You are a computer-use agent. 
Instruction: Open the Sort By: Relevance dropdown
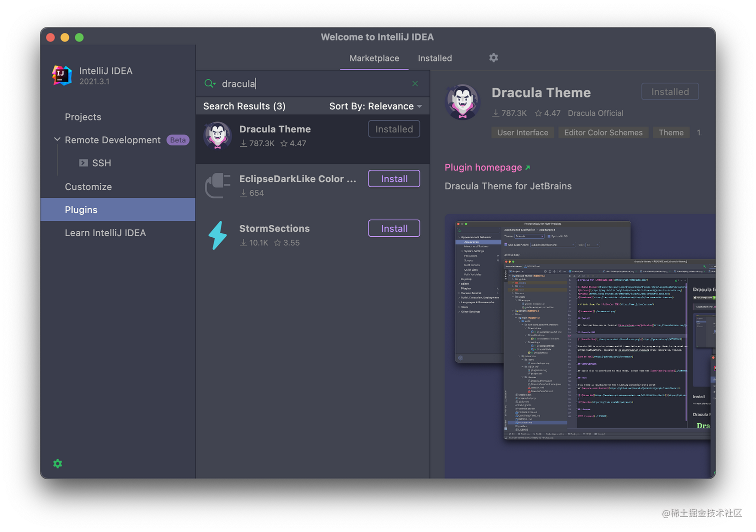375,106
